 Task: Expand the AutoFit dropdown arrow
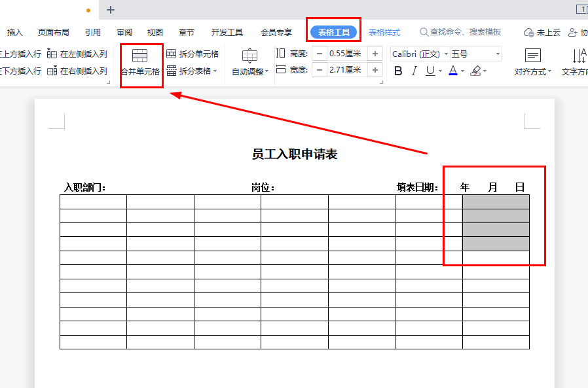coord(267,71)
